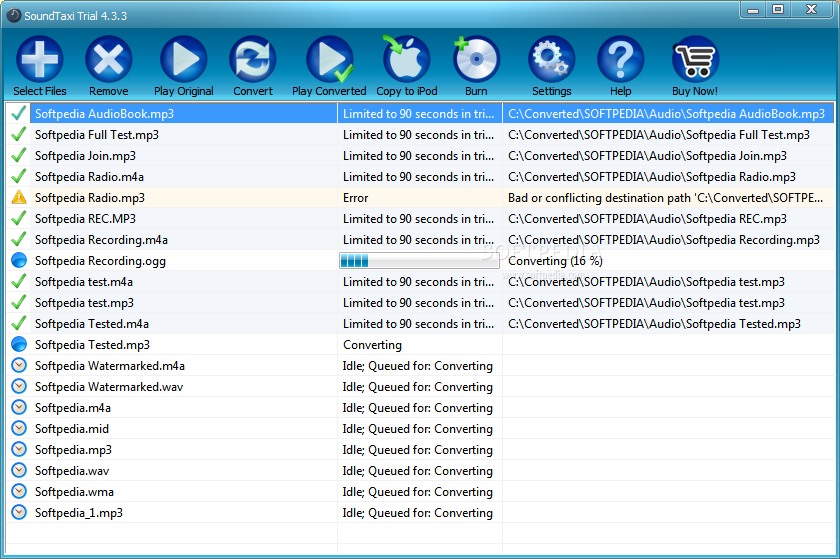The height and width of the screenshot is (559, 840).
Task: Play the original file
Action: [x=184, y=59]
